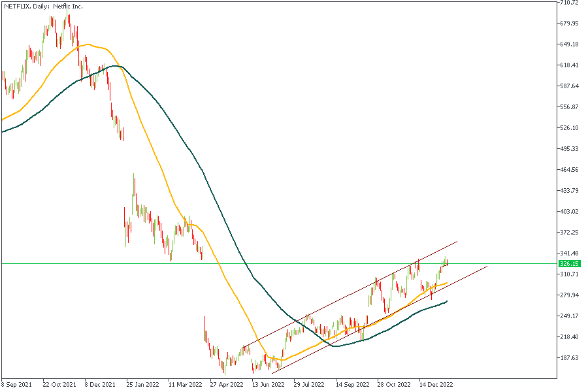Select the 14 Dec 2022 date label
This screenshot has height=392, width=588.
pyautogui.click(x=434, y=385)
